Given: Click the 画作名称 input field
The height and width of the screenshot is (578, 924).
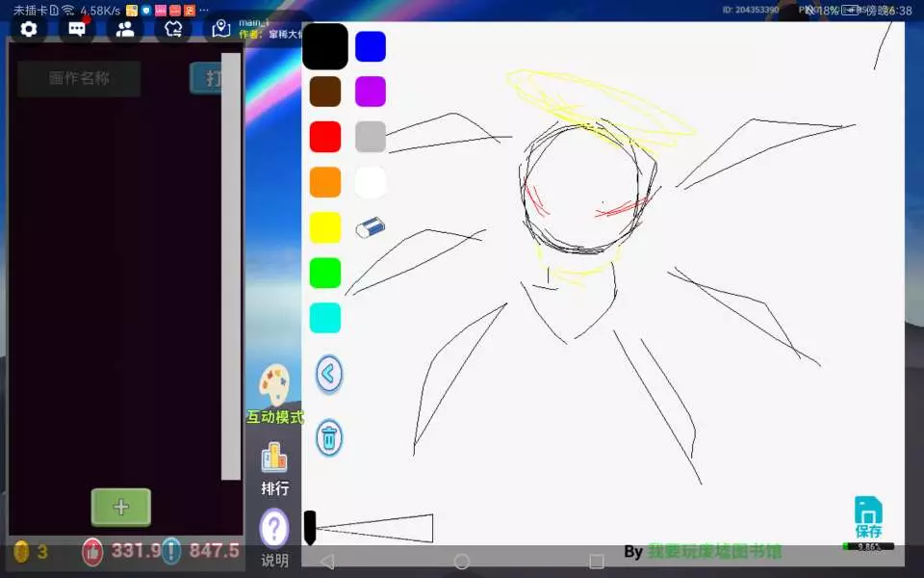Looking at the screenshot, I should [79, 78].
